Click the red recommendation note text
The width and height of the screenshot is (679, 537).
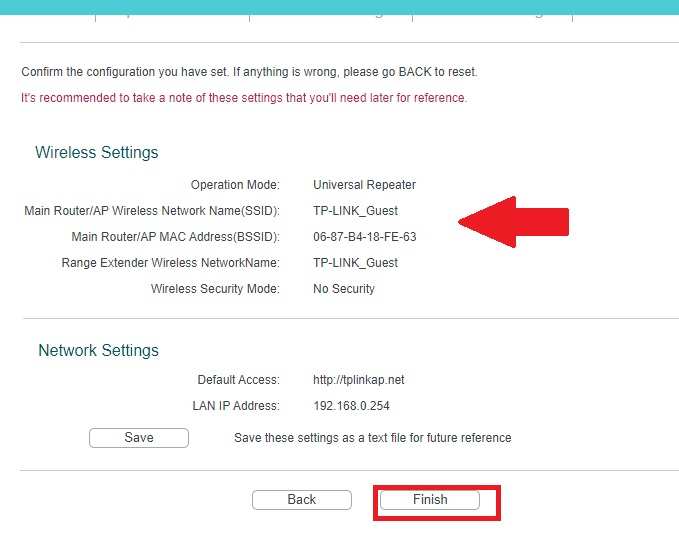pyautogui.click(x=244, y=98)
